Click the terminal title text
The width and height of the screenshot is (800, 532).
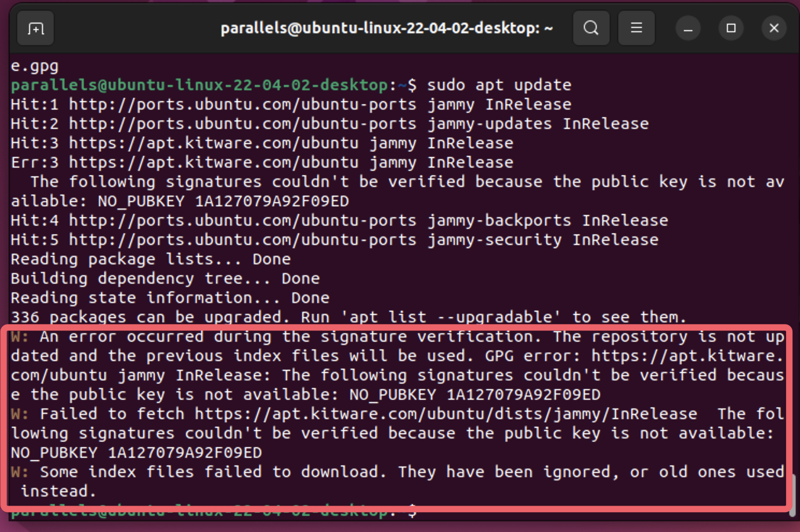(387, 28)
